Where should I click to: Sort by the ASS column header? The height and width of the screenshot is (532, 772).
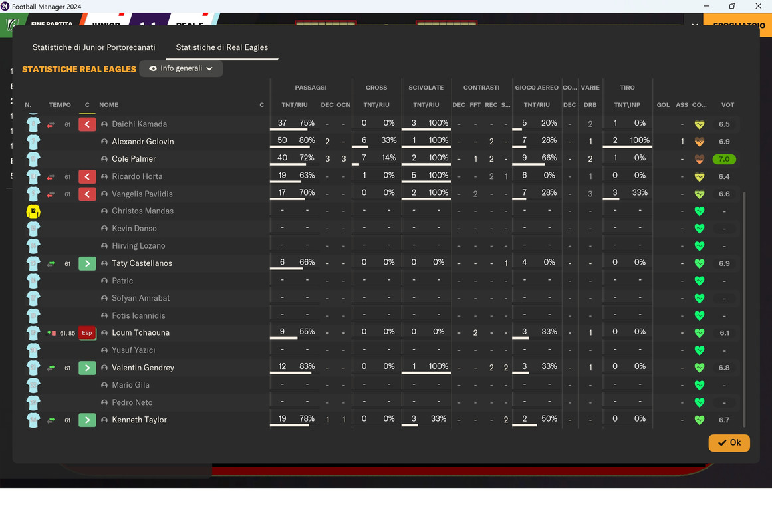tap(682, 105)
